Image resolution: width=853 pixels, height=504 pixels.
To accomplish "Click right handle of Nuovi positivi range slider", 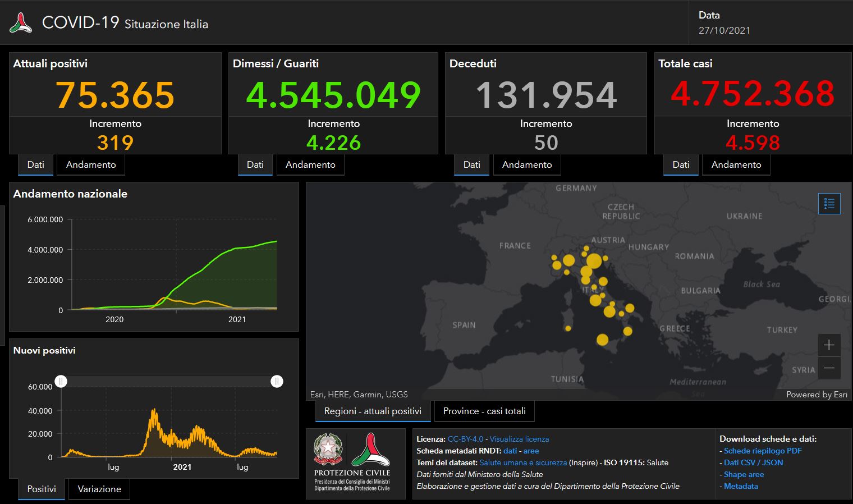I will 277,382.
